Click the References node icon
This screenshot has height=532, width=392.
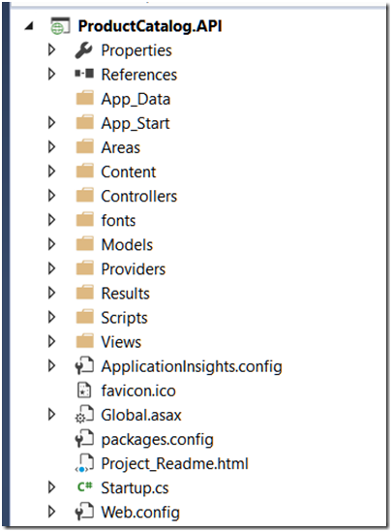(84, 74)
